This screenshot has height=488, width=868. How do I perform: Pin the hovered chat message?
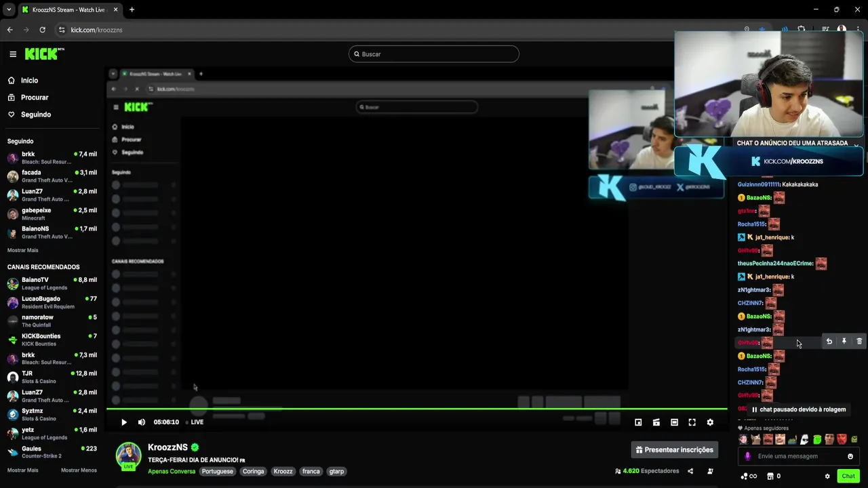pos(844,342)
